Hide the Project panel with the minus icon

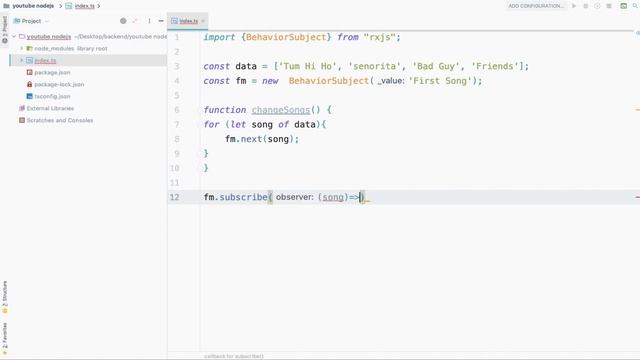click(x=161, y=21)
